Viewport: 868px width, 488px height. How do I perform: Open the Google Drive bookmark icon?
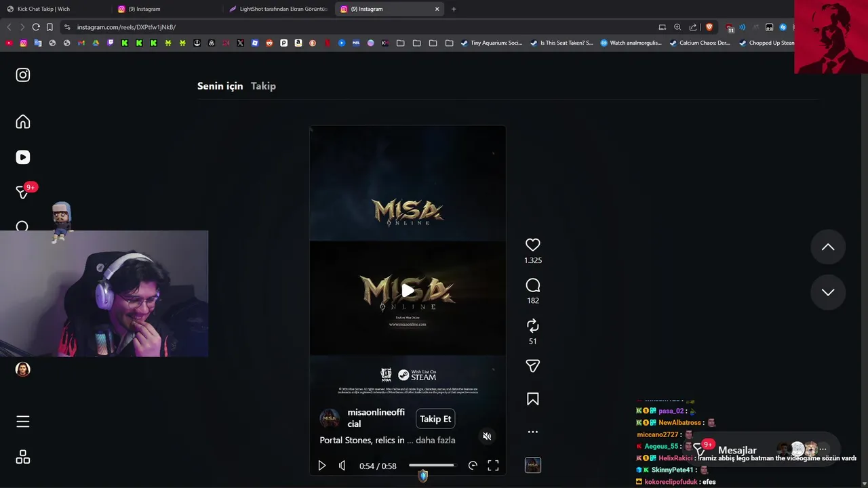[96, 43]
